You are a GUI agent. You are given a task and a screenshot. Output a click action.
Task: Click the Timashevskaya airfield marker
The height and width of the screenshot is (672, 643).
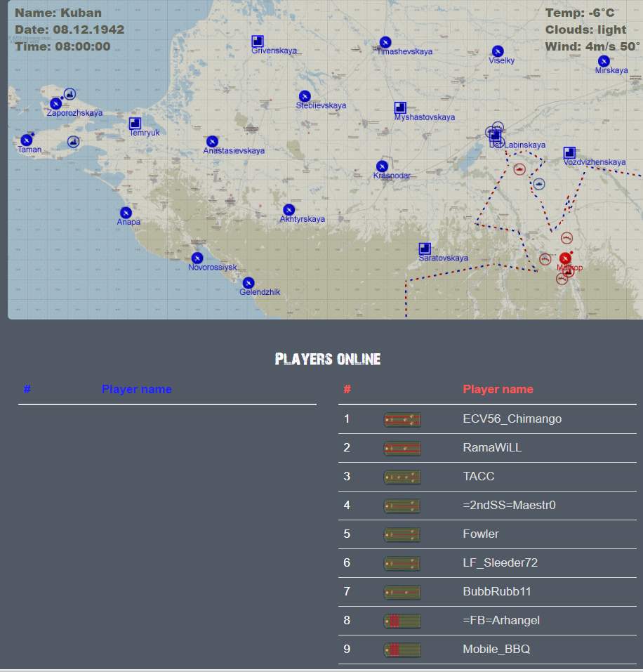385,42
